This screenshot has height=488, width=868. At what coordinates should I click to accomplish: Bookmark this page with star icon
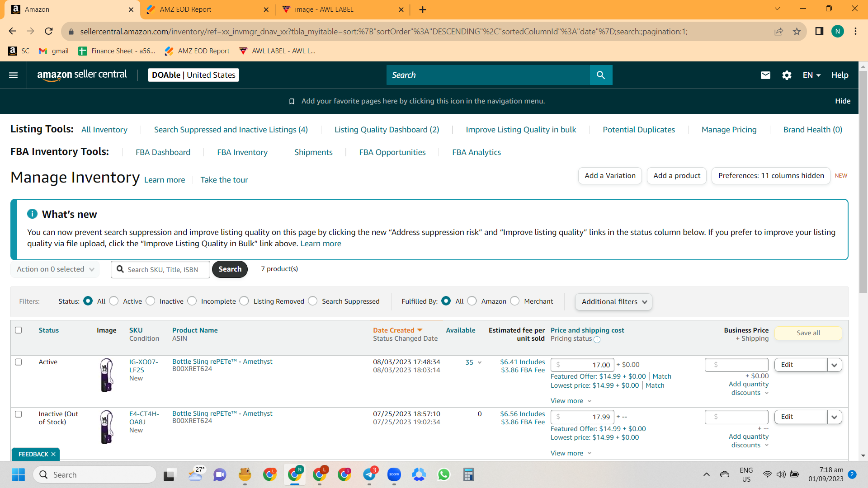[797, 31]
